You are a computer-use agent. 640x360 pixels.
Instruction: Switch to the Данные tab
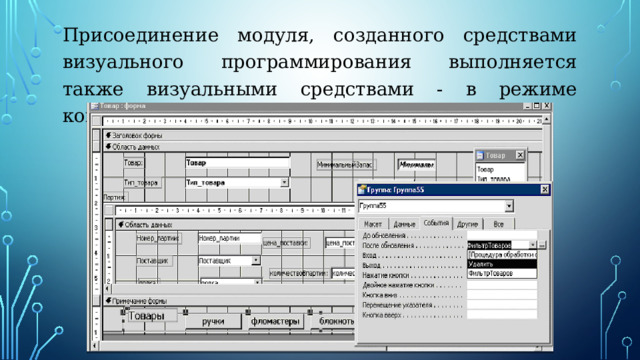404,224
